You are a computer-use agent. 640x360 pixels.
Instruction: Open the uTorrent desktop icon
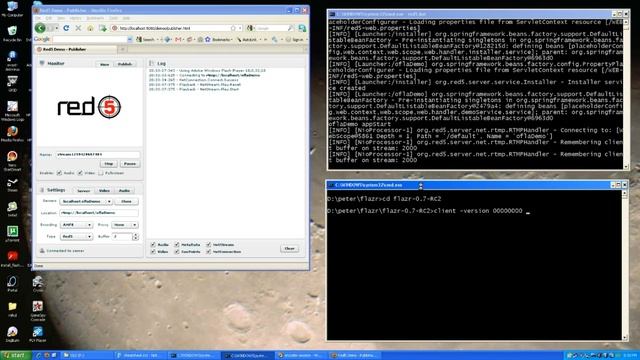point(12,233)
